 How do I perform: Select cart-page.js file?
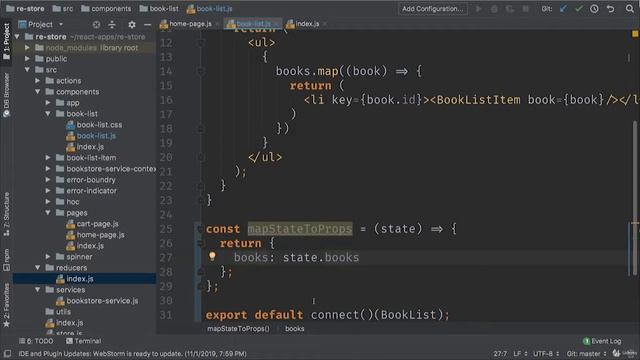click(x=98, y=224)
